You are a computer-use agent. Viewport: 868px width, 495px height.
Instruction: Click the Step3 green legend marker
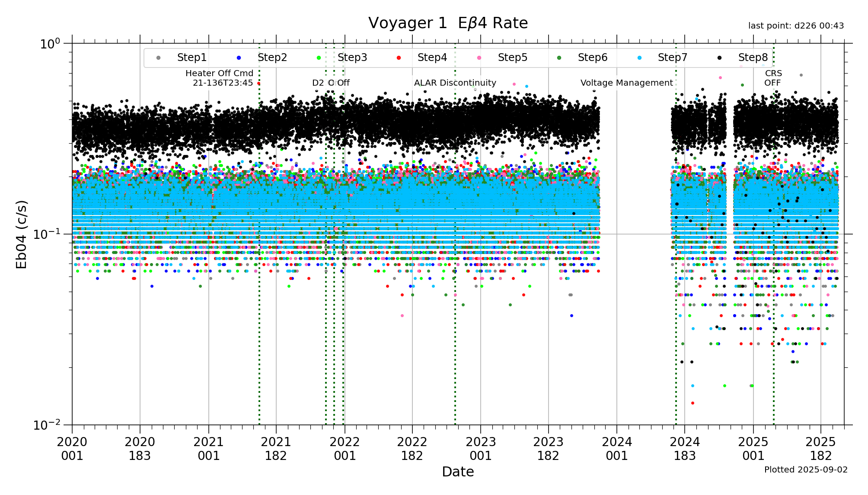pyautogui.click(x=319, y=58)
